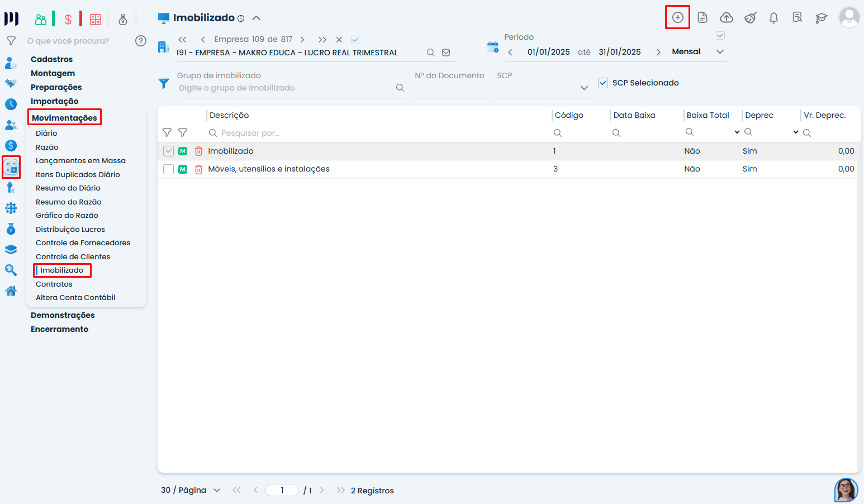The height and width of the screenshot is (504, 864).
Task: Open Altera Conta Contábil
Action: pos(75,297)
